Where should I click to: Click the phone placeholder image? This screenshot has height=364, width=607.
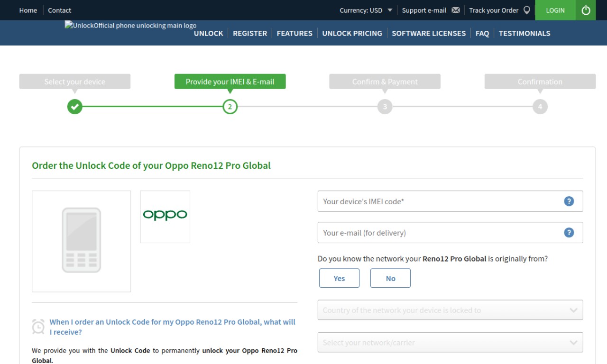(x=82, y=241)
